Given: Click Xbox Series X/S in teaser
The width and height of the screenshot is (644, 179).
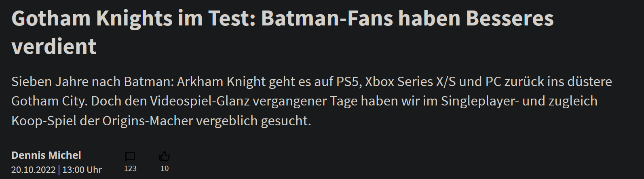Looking at the screenshot, I should pos(410,82).
